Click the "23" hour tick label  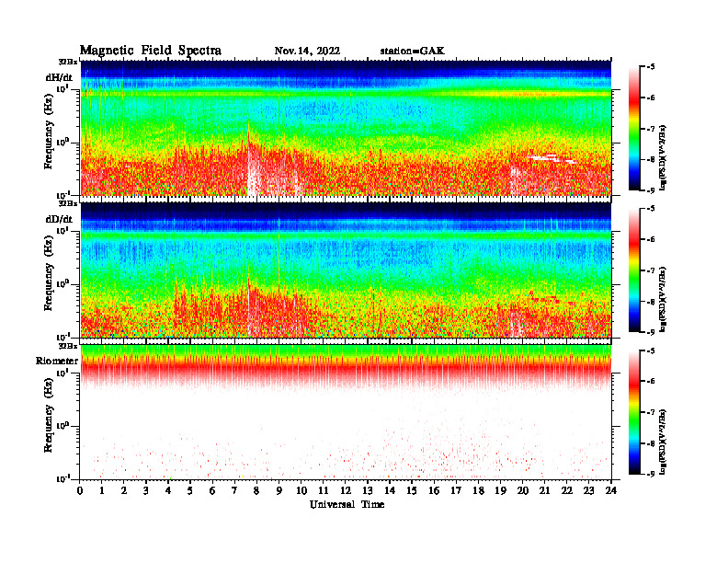(x=588, y=491)
